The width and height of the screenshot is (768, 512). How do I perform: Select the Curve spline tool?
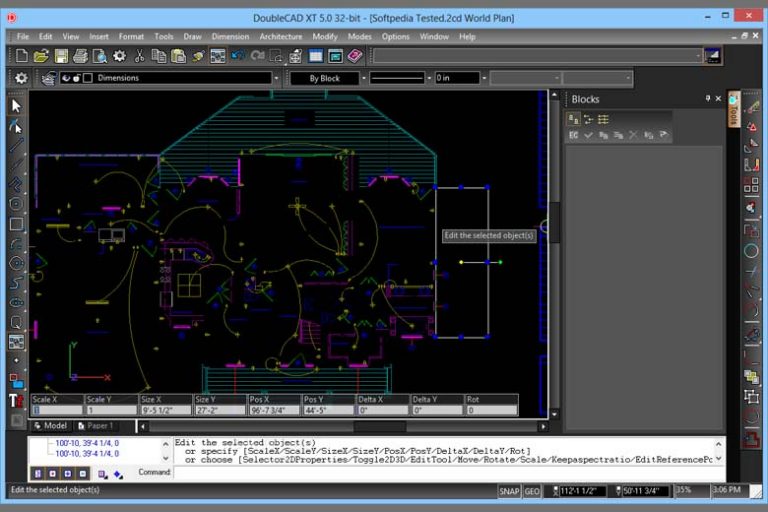(x=16, y=283)
